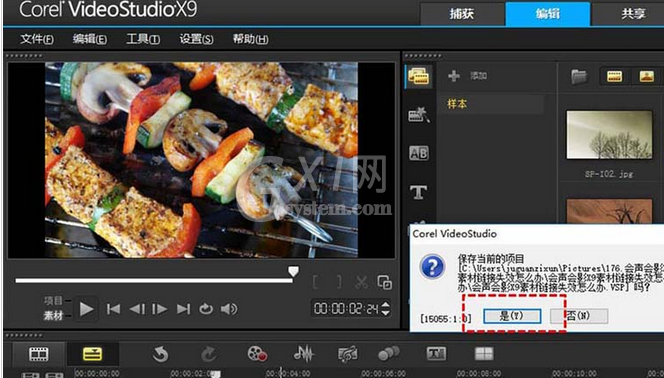The height and width of the screenshot is (378, 664).
Task: Open the 工具(T) menu
Action: (143, 39)
